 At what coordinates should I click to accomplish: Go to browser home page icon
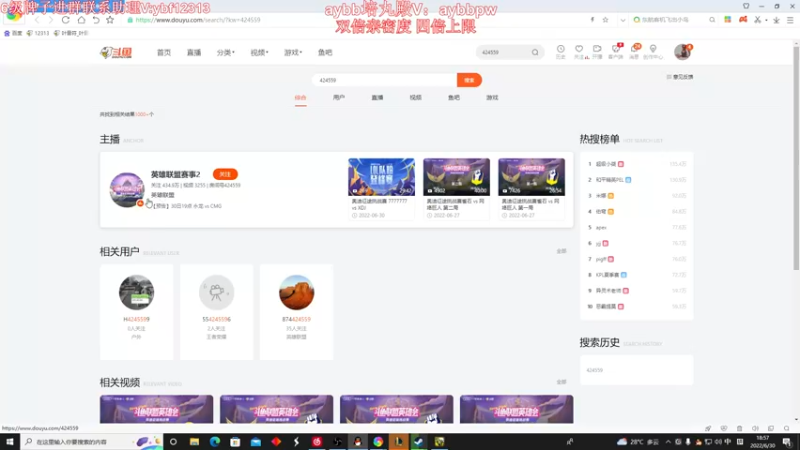pos(81,20)
